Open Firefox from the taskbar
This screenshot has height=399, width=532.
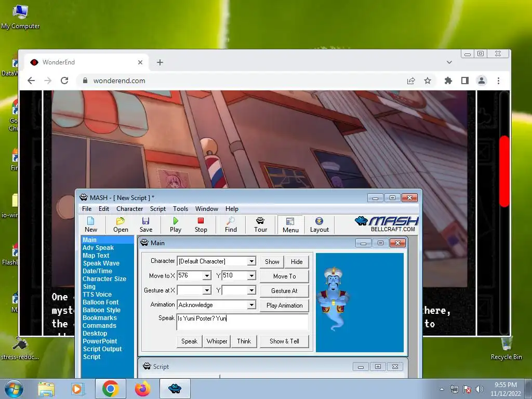(142, 389)
